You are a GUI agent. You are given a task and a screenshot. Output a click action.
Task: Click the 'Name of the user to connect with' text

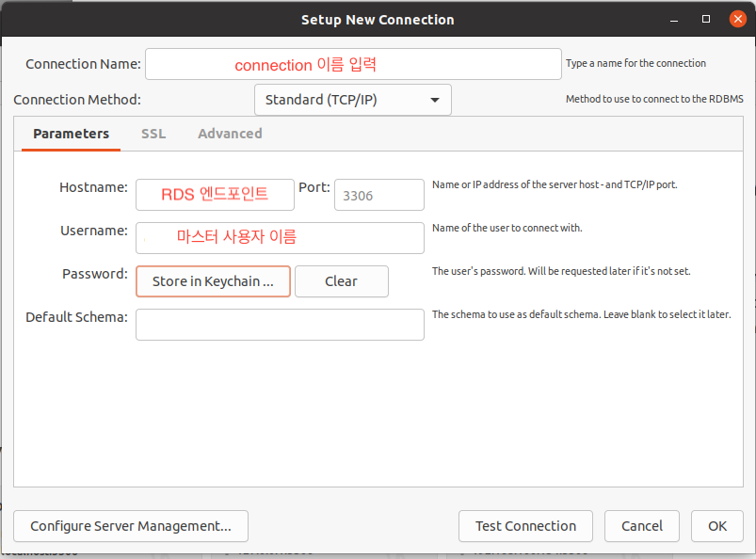(x=507, y=228)
